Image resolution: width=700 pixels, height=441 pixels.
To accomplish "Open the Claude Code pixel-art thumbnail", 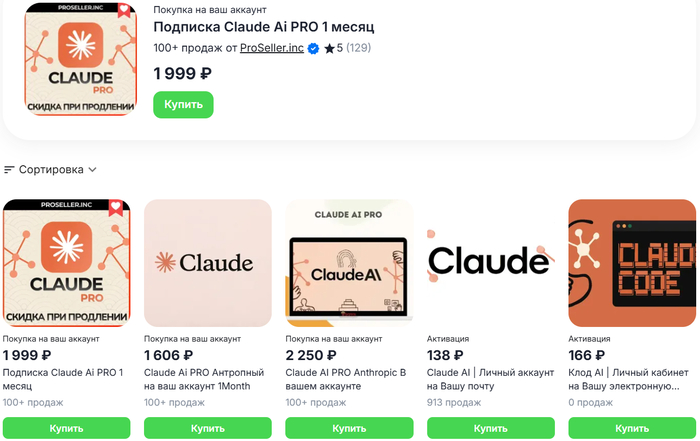I will coord(633,263).
